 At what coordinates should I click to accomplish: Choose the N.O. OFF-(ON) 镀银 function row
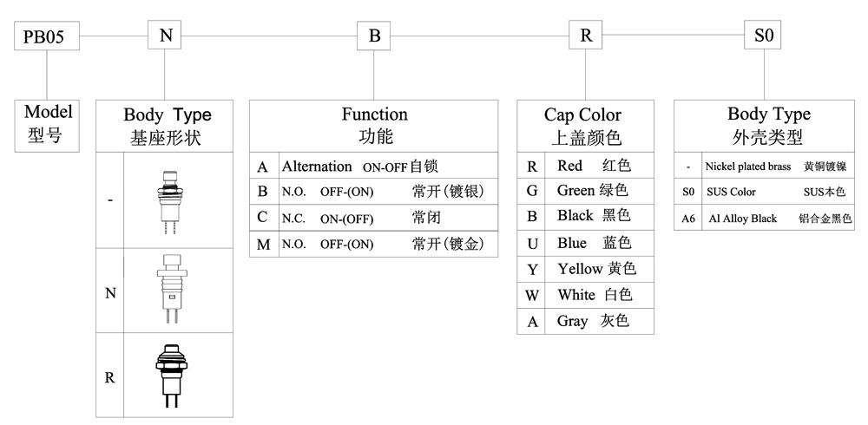tap(373, 192)
